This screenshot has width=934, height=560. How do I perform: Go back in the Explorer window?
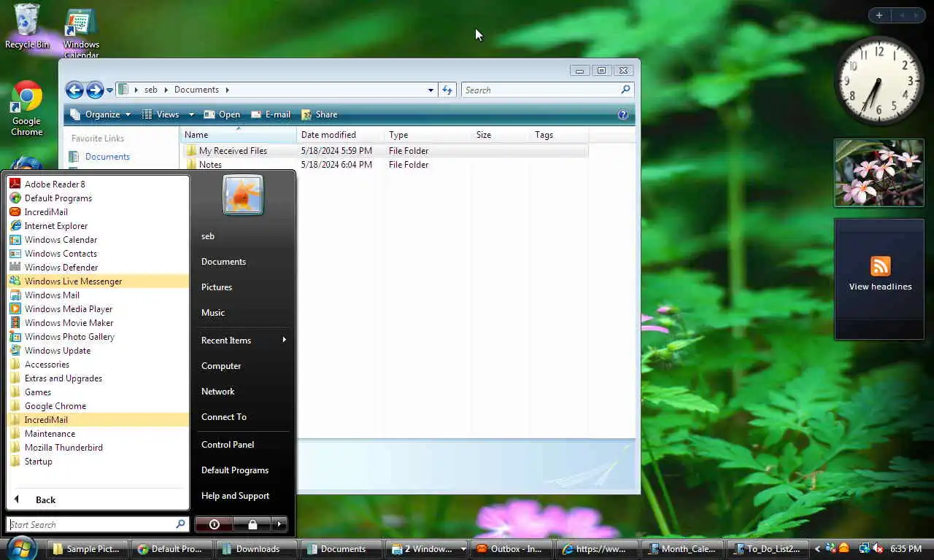click(74, 90)
